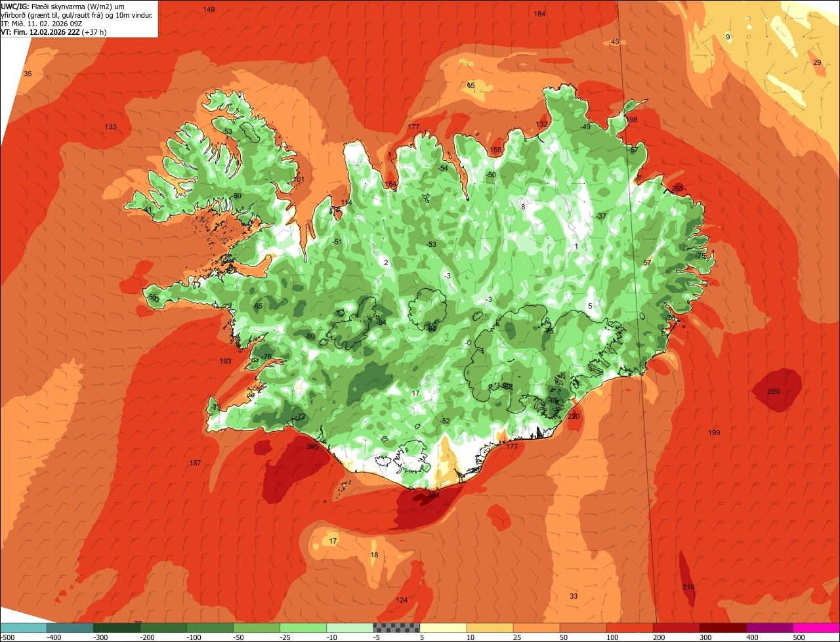Click the dark red legend swatch between 300 and 400
The image size is (840, 642).
coord(723,628)
